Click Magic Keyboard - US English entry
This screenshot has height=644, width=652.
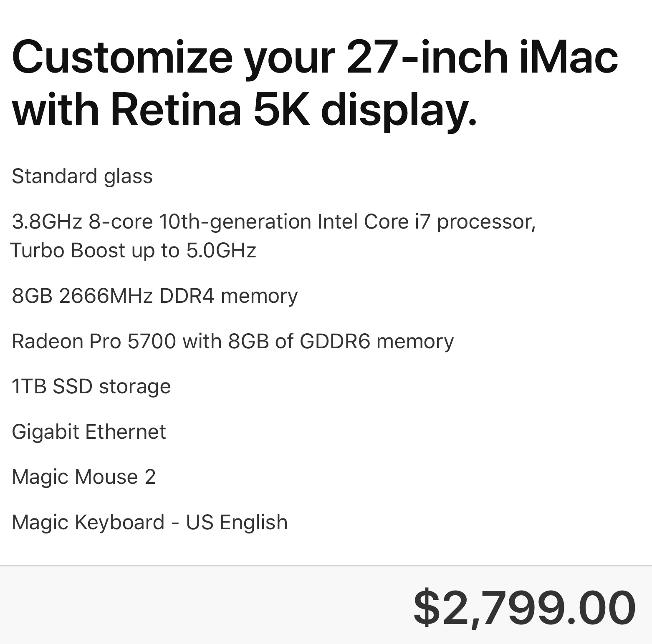150,522
